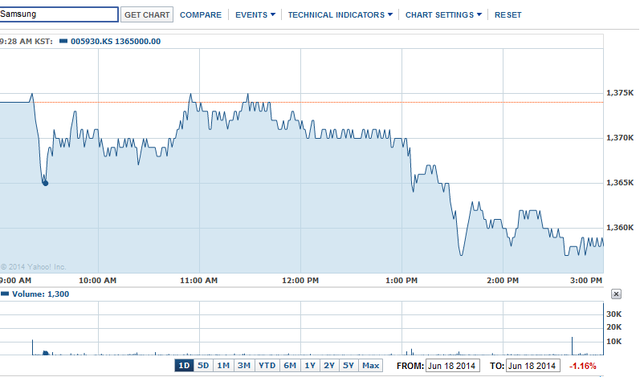Click the TO date field
This screenshot has width=640, height=377.
pyautogui.click(x=532, y=366)
